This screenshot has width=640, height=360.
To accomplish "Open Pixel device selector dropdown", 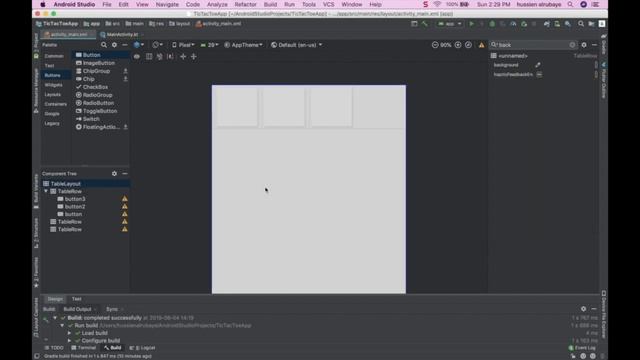I will click(183, 45).
